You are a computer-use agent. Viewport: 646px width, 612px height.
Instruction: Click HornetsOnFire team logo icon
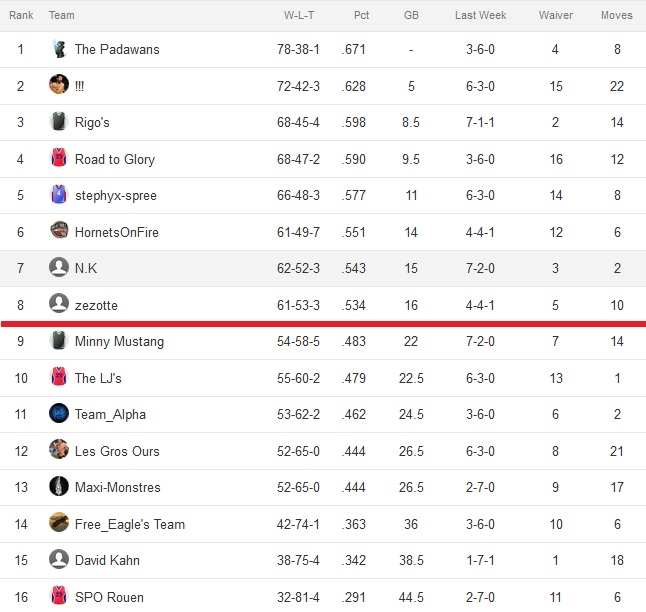(x=59, y=230)
